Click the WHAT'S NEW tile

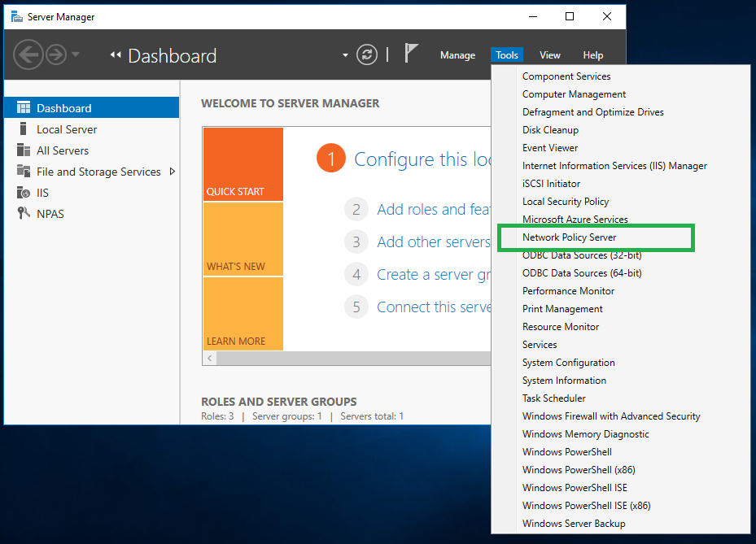pos(243,239)
